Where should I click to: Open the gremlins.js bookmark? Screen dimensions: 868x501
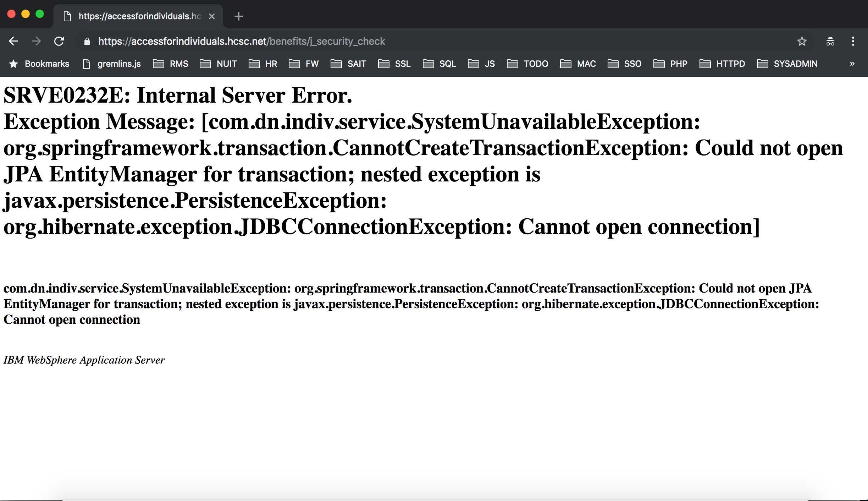[x=112, y=64]
